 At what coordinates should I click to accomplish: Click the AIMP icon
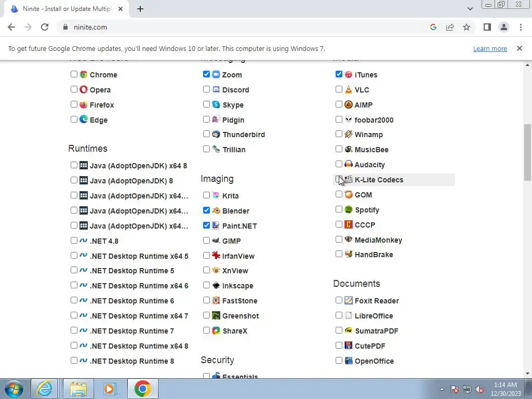[x=349, y=104]
